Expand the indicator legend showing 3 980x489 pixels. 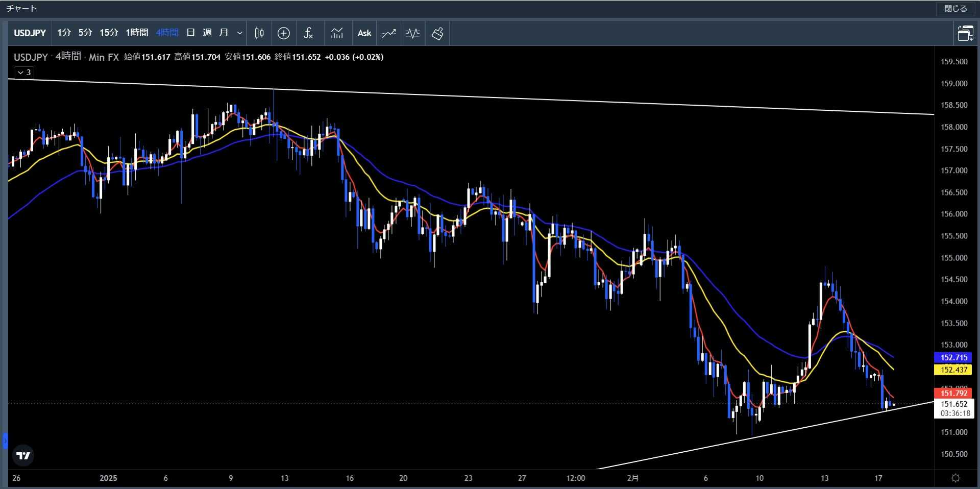(x=24, y=72)
